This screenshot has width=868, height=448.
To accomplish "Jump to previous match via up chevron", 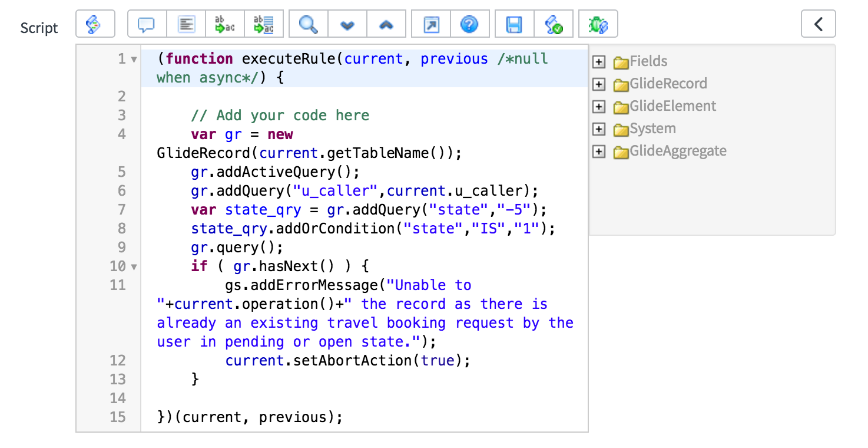I will [386, 24].
